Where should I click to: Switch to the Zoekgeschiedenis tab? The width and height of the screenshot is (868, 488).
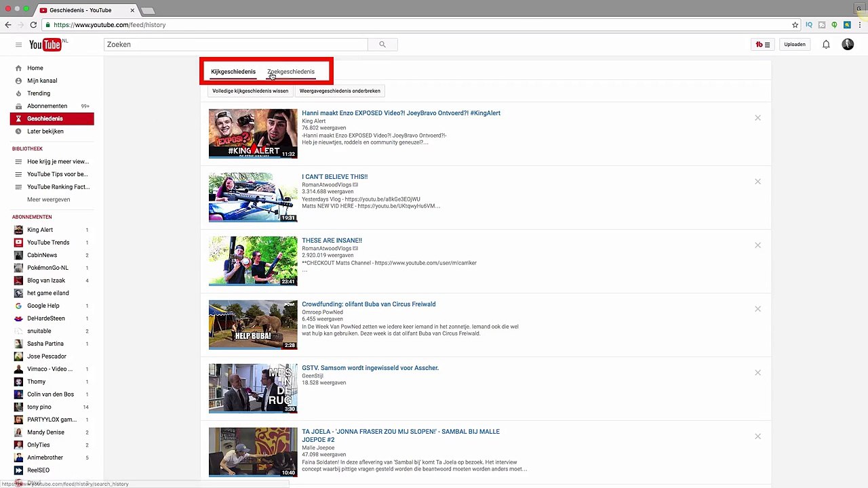click(x=291, y=72)
